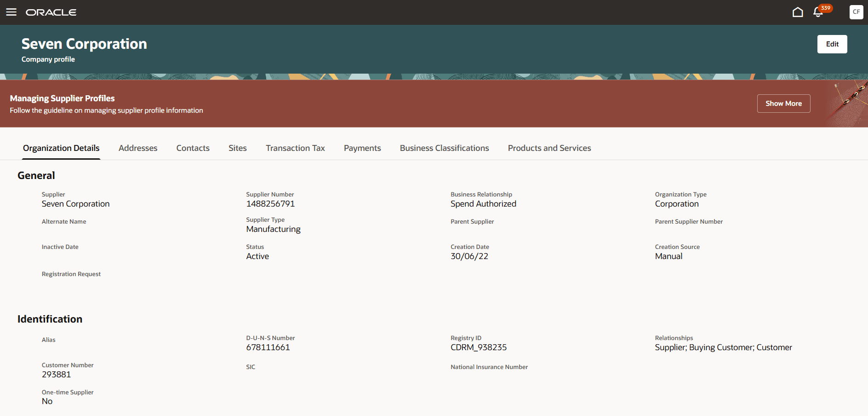Click the Customer Number 293881
The image size is (868, 416).
point(56,375)
